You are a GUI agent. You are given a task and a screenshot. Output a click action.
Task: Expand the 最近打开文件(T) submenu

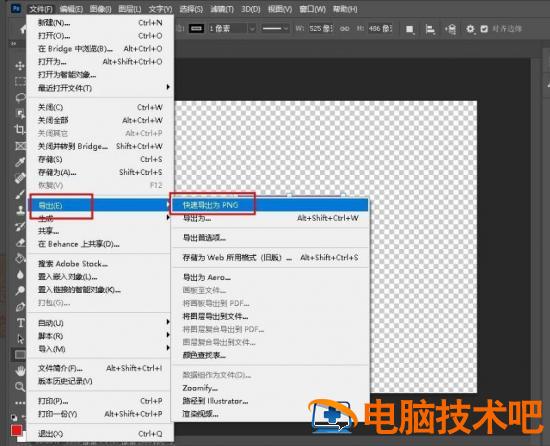[x=168, y=87]
